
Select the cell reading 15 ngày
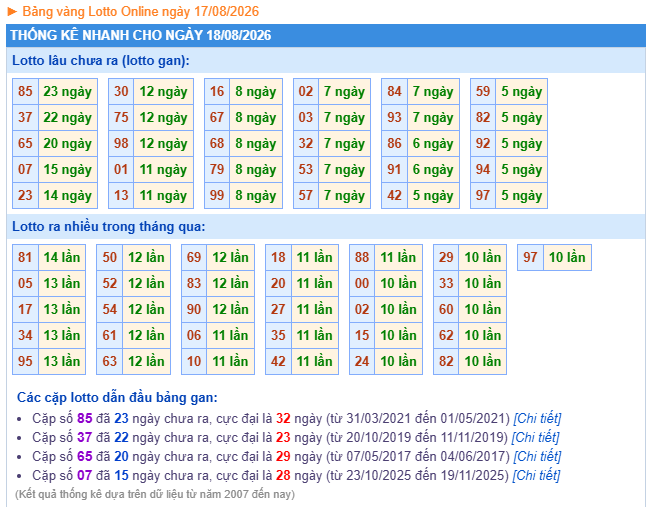[x=68, y=169]
